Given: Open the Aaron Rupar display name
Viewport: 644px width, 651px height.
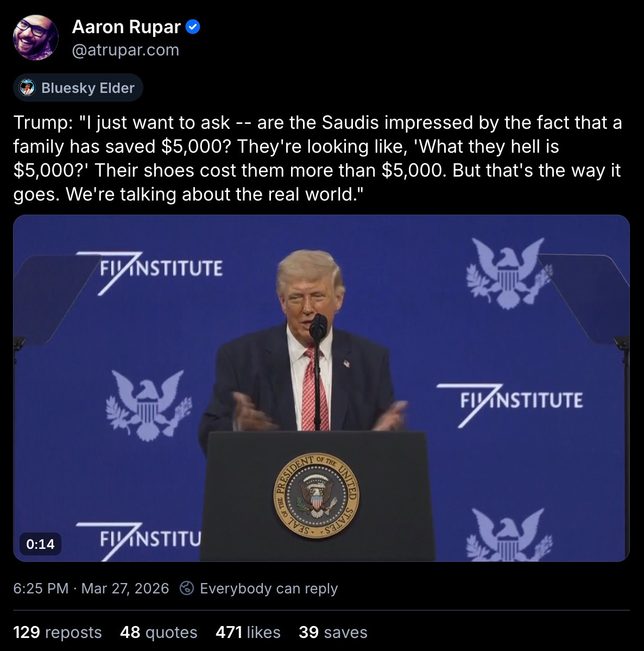Looking at the screenshot, I should point(126,27).
